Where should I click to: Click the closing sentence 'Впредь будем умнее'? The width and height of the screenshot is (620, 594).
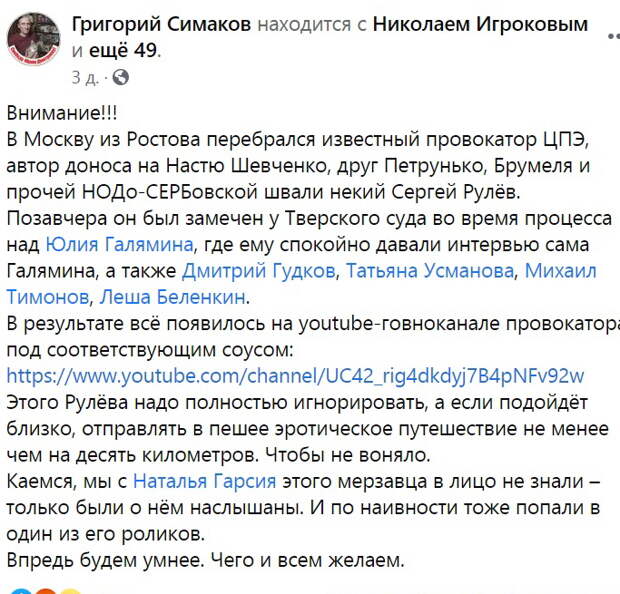pos(105,560)
